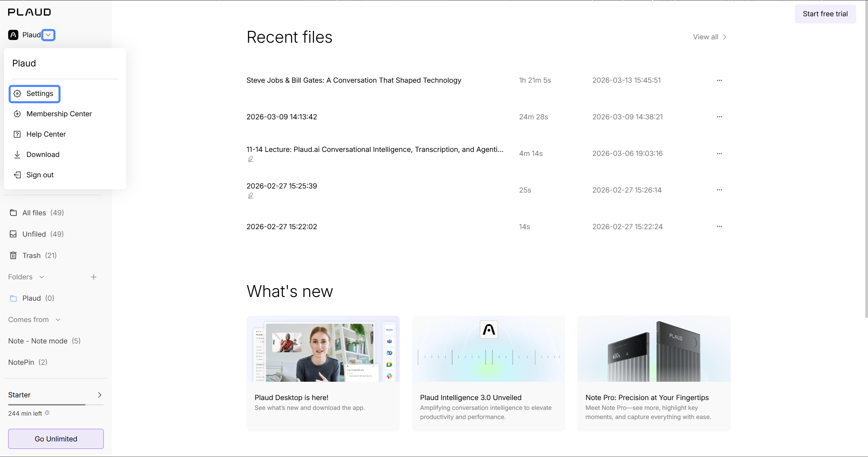Add a new folder with plus icon
Viewport: 868px width, 457px height.
94,277
